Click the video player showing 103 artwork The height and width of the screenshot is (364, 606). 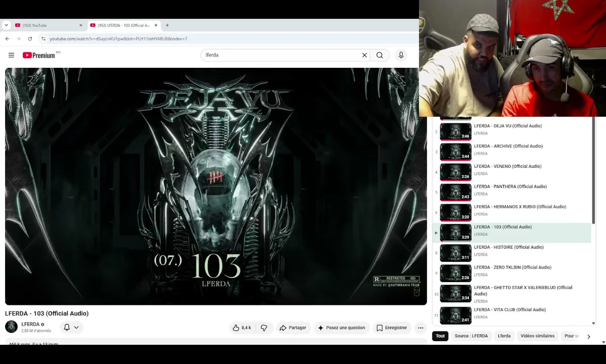(x=216, y=186)
